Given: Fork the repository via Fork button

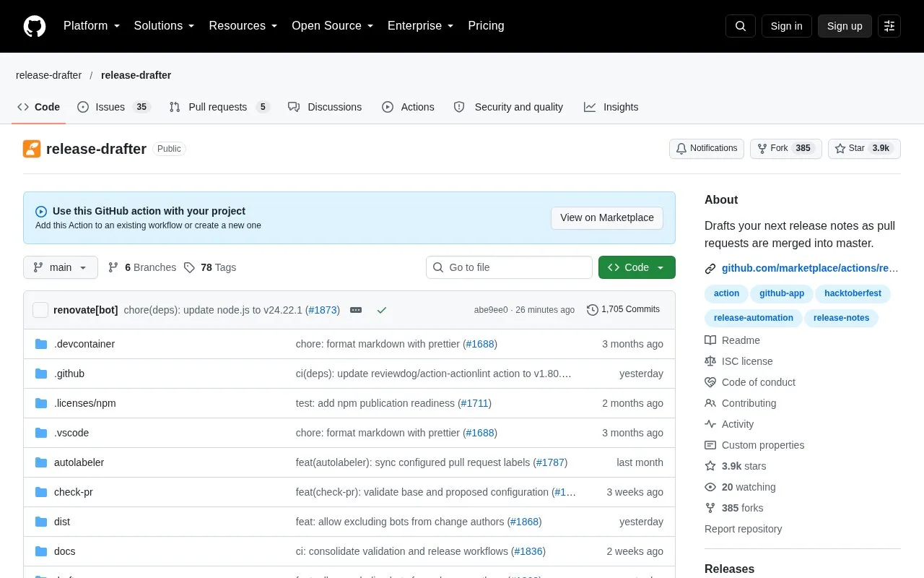Looking at the screenshot, I should 785,148.
